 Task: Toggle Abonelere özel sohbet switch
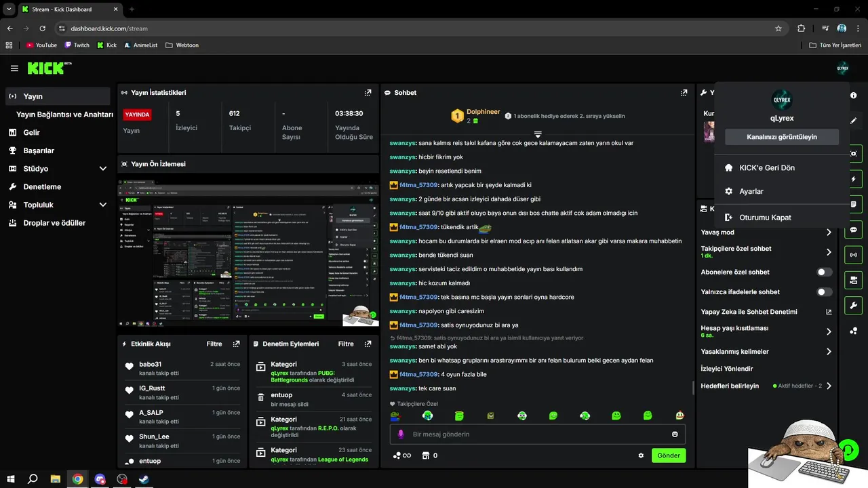[x=824, y=272]
